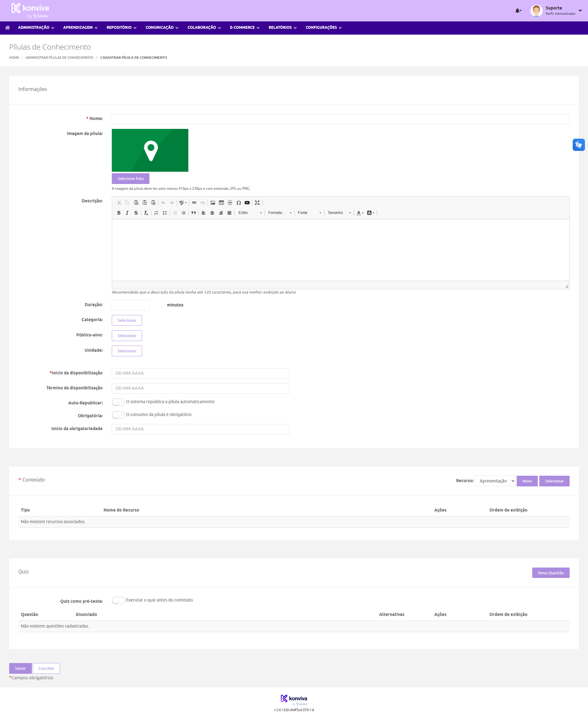Viewport: 588px width, 716px height.
Task: Insert a hyperlink in the description
Action: [194, 203]
